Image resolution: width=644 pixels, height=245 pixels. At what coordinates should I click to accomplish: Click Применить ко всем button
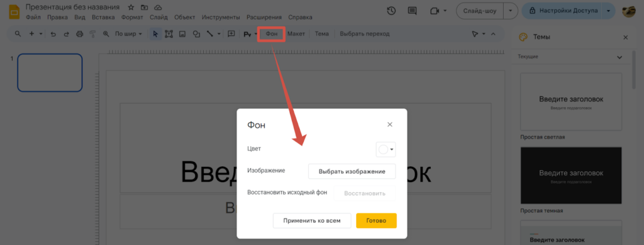(312, 220)
